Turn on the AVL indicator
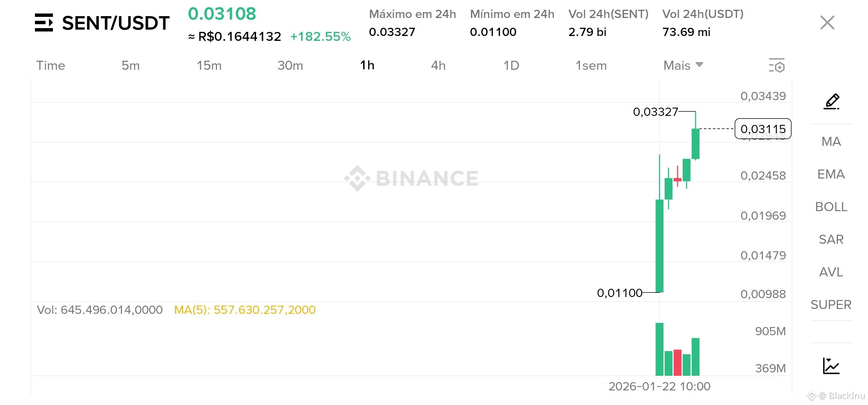The height and width of the screenshot is (405, 868). [831, 272]
